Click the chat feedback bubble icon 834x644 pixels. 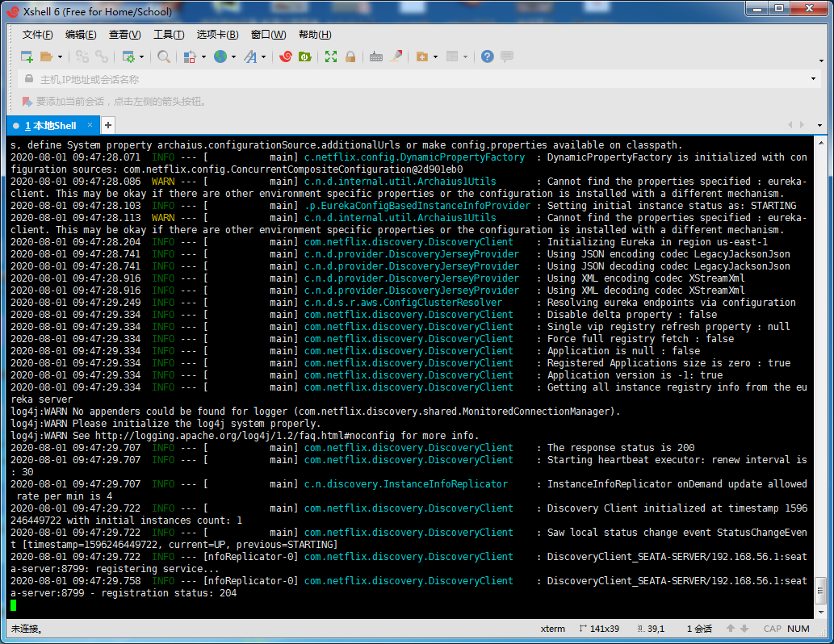pos(507,56)
